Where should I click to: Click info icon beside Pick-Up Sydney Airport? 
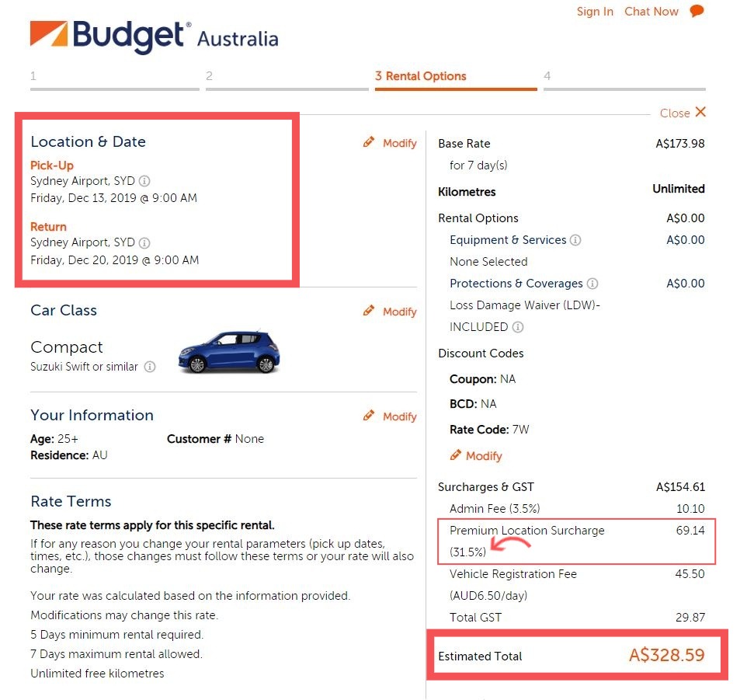144,181
